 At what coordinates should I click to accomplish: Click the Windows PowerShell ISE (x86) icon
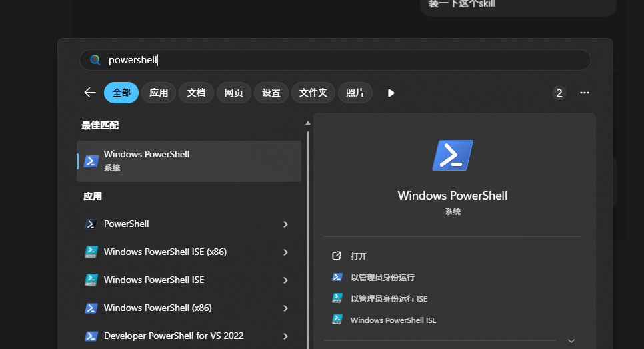tap(91, 252)
